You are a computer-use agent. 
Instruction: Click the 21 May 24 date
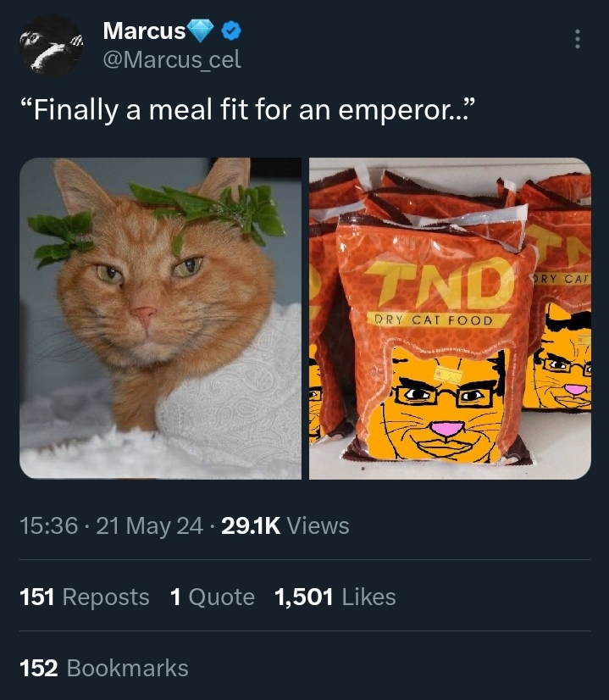click(x=149, y=525)
